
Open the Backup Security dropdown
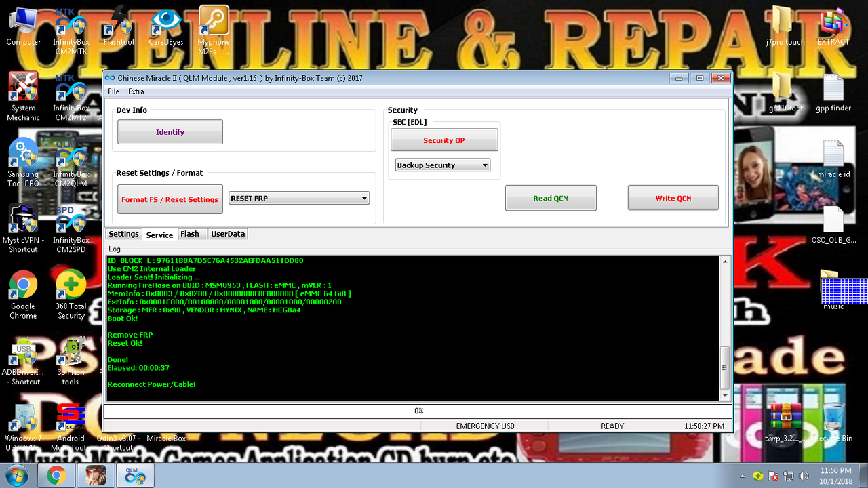[x=443, y=165]
